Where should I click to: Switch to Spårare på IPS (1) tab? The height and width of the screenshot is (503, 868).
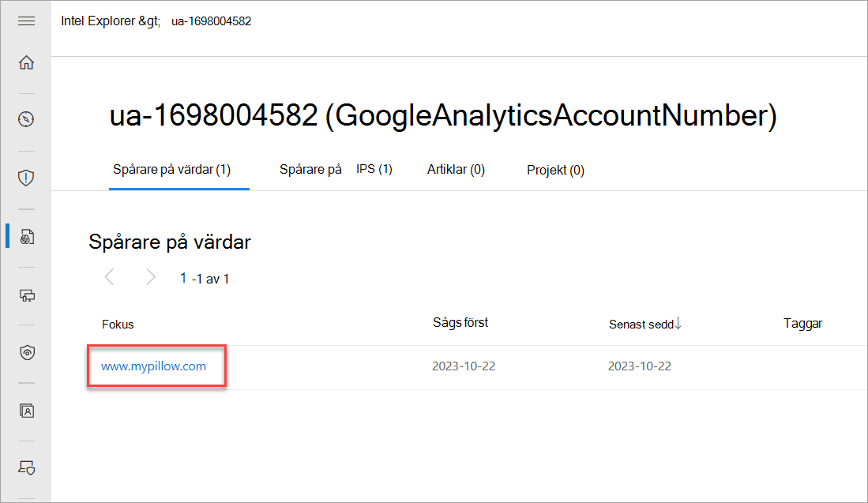click(336, 169)
